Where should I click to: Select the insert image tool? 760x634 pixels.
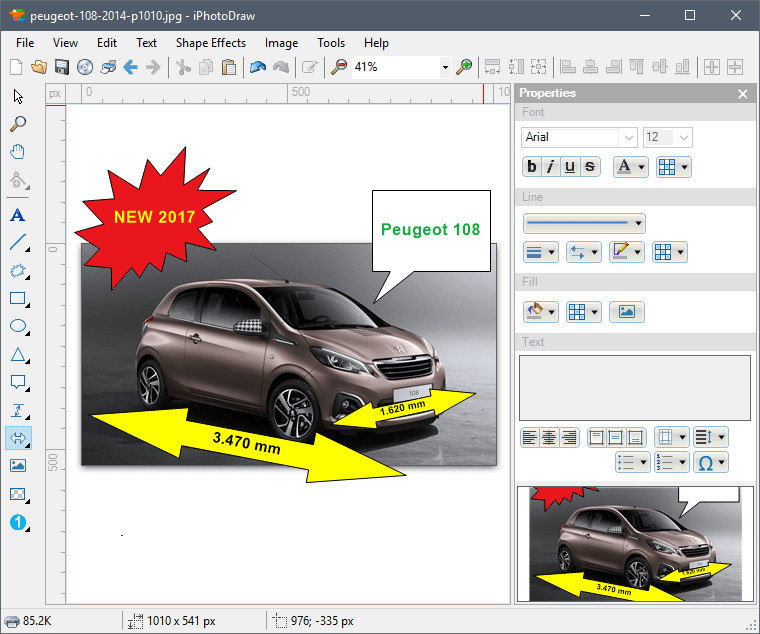pos(18,466)
